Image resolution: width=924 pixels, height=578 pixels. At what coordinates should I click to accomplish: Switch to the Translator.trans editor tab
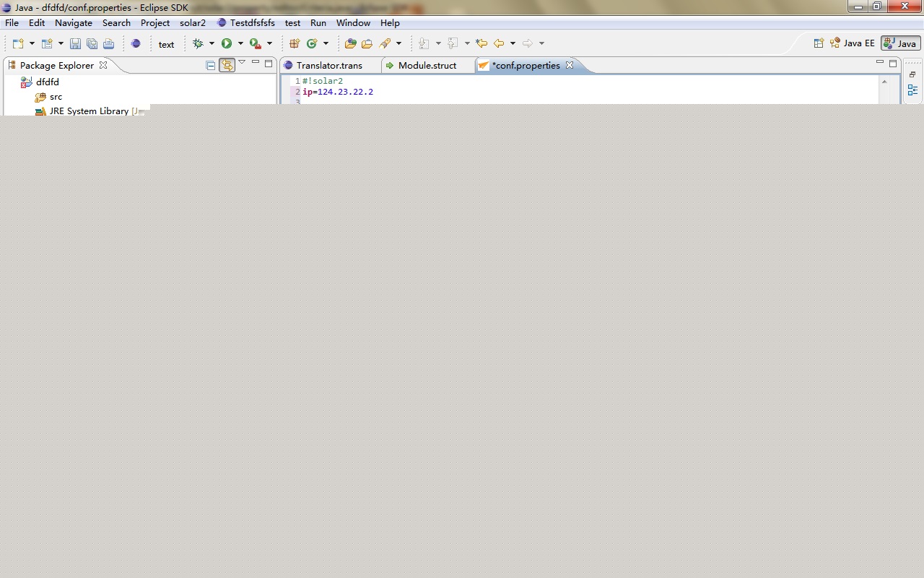click(x=330, y=65)
